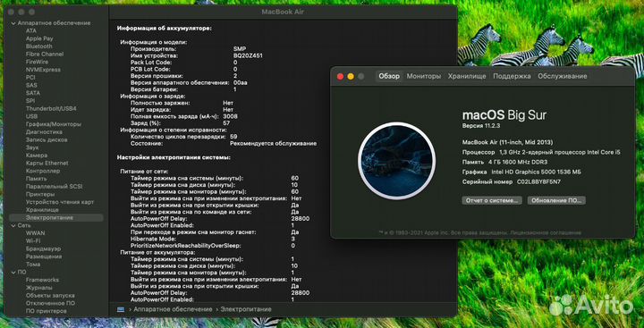Select Wi-Fi under Сеть
This screenshot has height=328, width=644.
(x=33, y=241)
